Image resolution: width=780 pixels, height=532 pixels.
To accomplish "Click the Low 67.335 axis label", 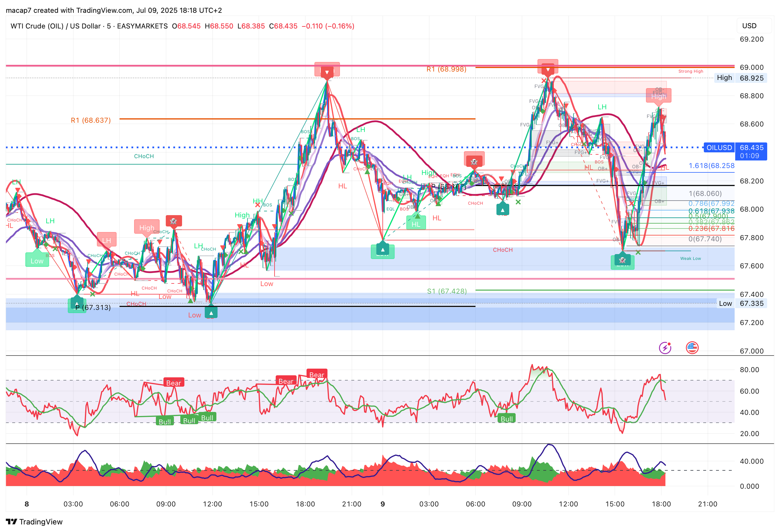I will [741, 303].
